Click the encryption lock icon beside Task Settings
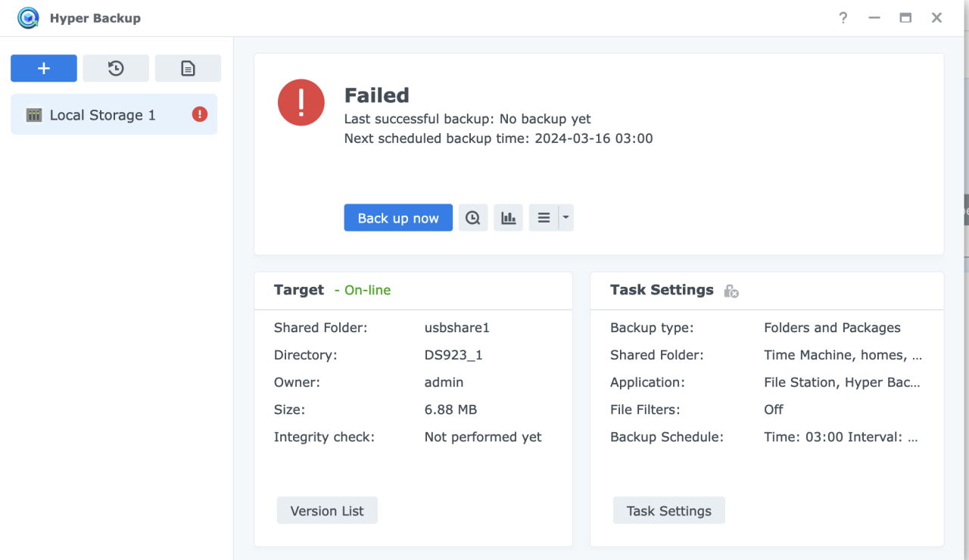 731,291
